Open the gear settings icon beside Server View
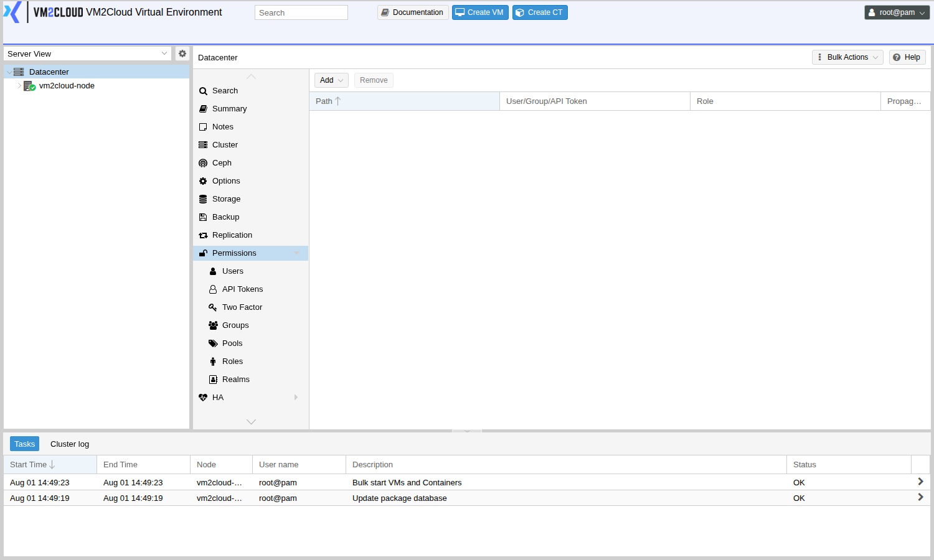 pos(182,54)
